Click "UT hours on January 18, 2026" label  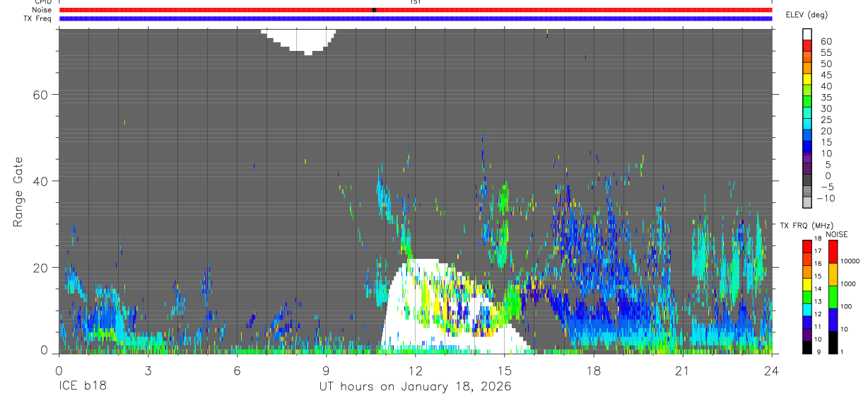tap(415, 387)
